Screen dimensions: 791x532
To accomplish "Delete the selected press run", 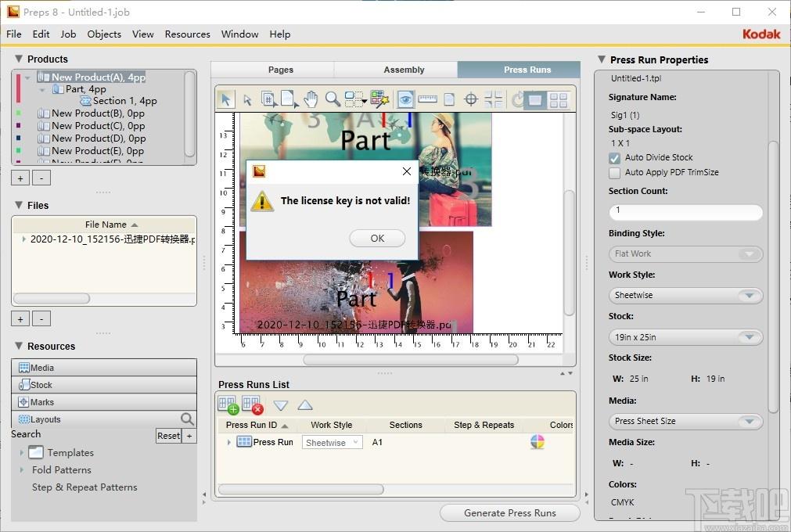I will coord(252,404).
